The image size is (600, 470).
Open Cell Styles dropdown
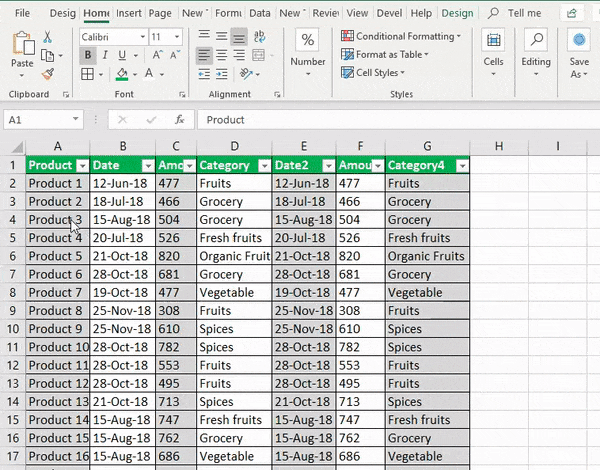(x=373, y=72)
